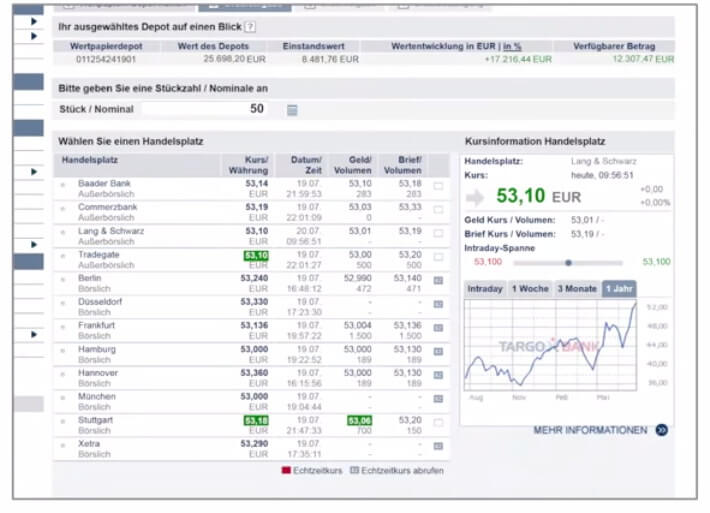Select Hannover exchange radio button
This screenshot has height=513, width=710.
63,374
